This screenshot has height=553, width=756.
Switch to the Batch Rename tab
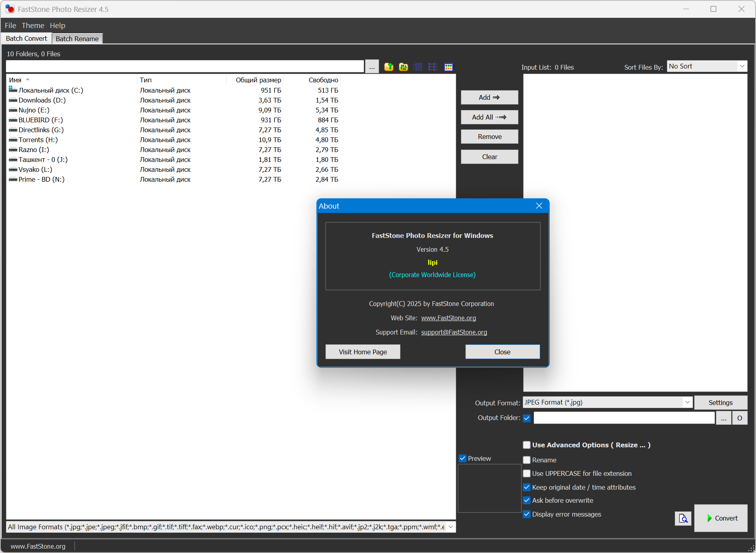[77, 39]
